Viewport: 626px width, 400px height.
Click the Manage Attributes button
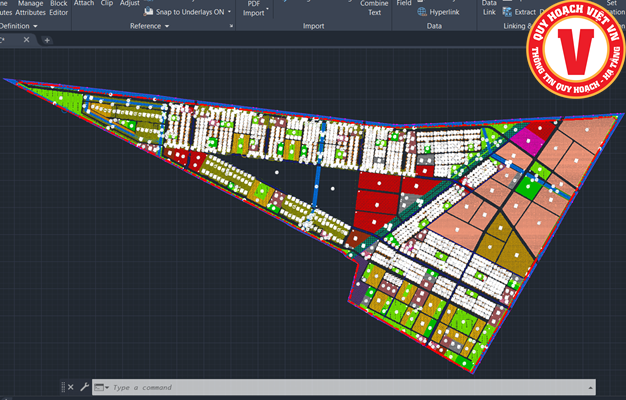30,8
